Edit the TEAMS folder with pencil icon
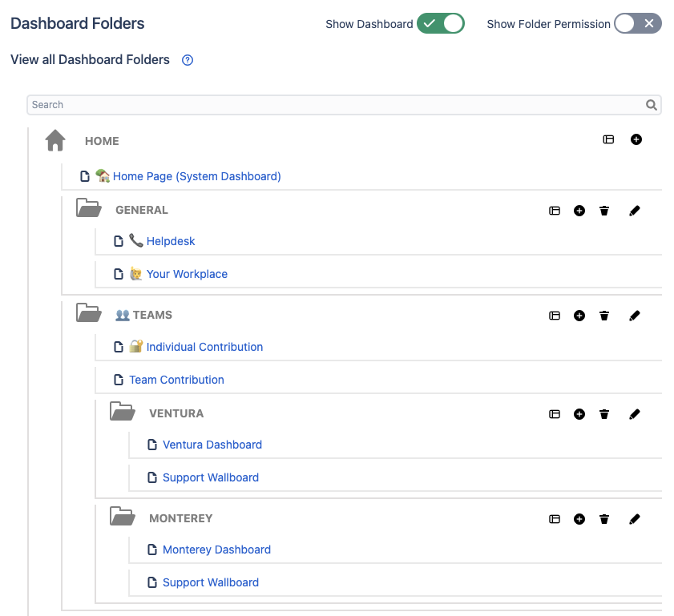Image resolution: width=674 pixels, height=616 pixels. tap(634, 315)
